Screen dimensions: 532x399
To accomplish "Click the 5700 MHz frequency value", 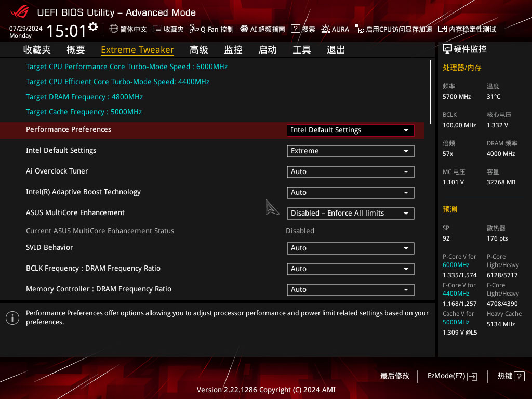I will coord(457,97).
